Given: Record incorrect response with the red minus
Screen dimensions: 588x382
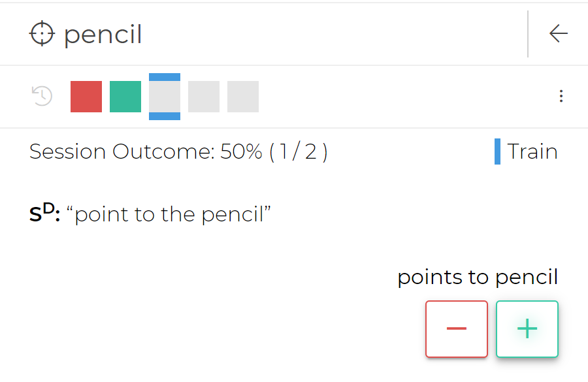Looking at the screenshot, I should 456,329.
